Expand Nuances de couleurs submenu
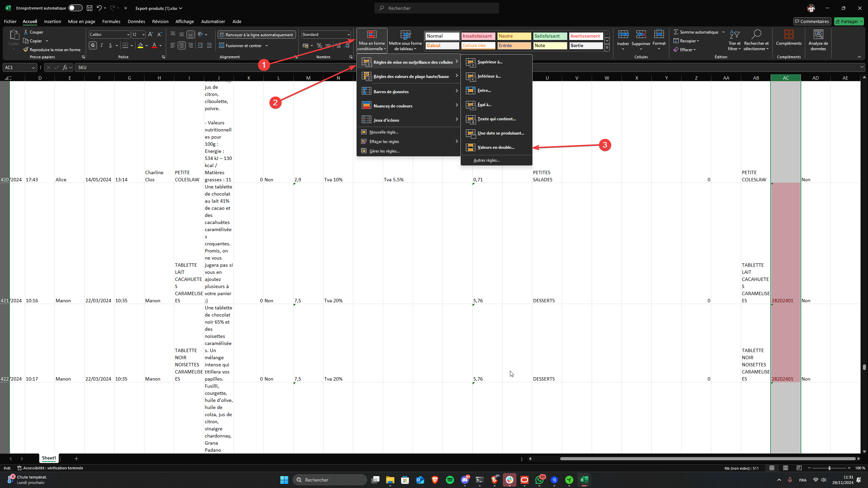 coord(409,106)
